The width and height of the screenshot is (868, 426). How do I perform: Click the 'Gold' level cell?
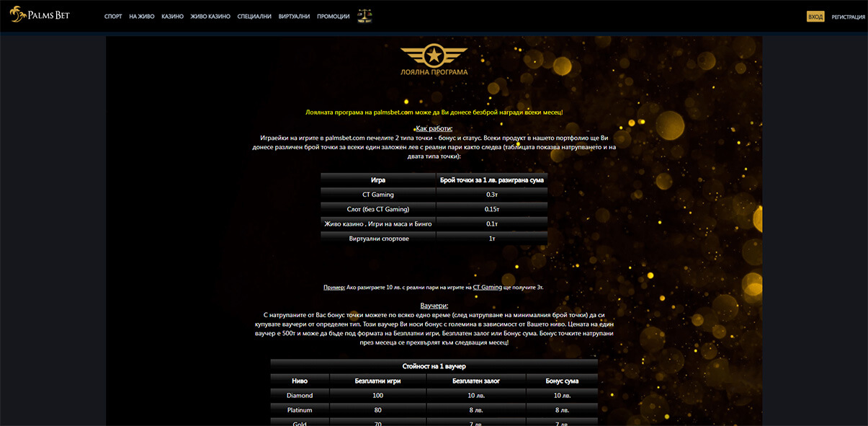[300, 422]
